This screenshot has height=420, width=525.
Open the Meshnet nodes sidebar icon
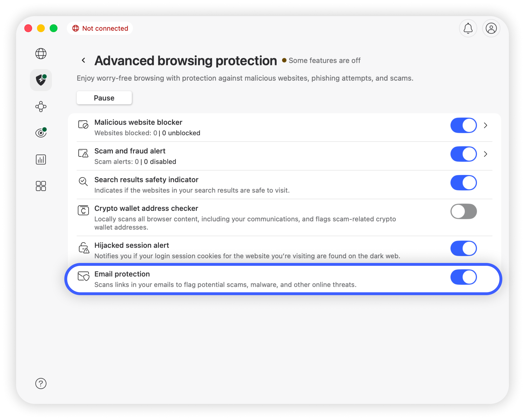coord(41,107)
